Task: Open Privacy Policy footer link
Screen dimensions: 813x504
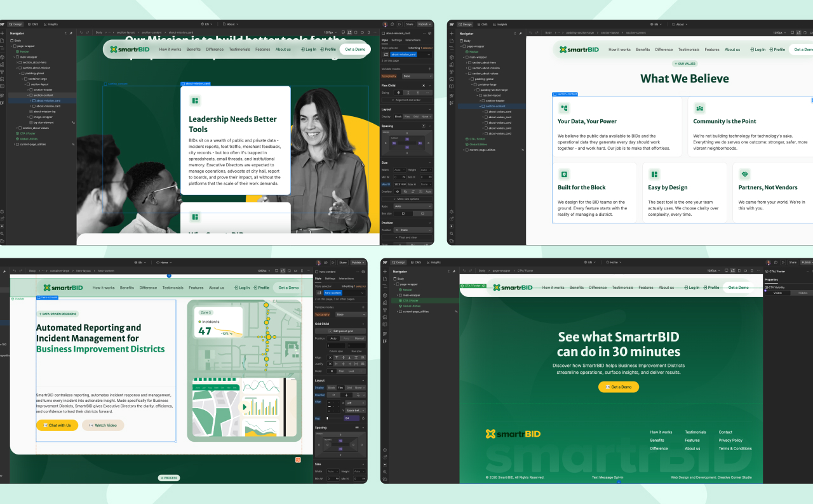Action: click(730, 440)
